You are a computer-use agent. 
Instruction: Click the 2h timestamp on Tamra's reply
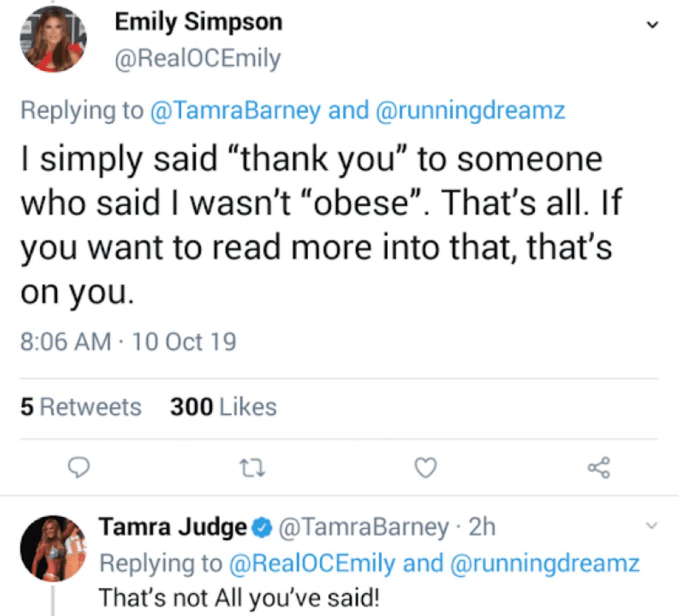[x=482, y=527]
